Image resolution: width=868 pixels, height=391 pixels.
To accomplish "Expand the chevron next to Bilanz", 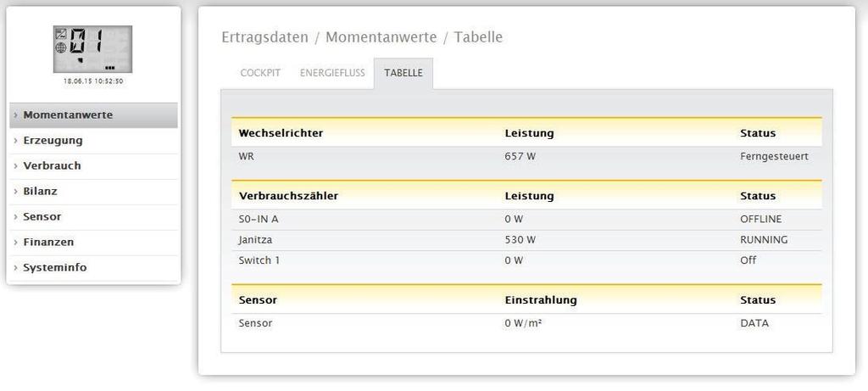I will point(16,192).
